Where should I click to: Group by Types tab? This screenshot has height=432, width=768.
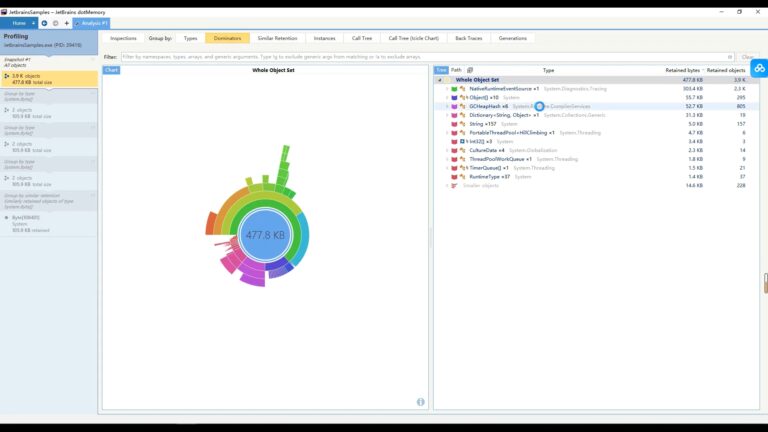click(x=191, y=38)
